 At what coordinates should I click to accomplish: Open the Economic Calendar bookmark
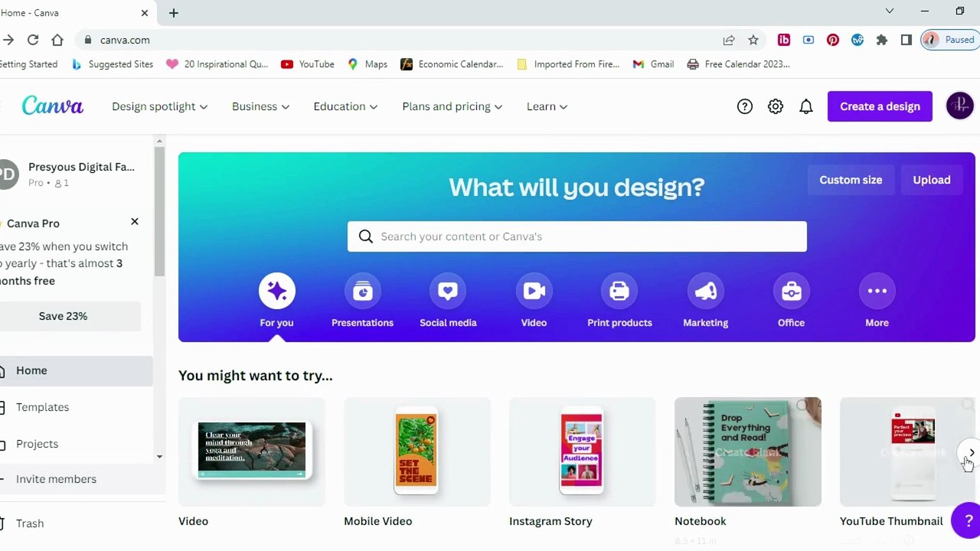(x=452, y=64)
